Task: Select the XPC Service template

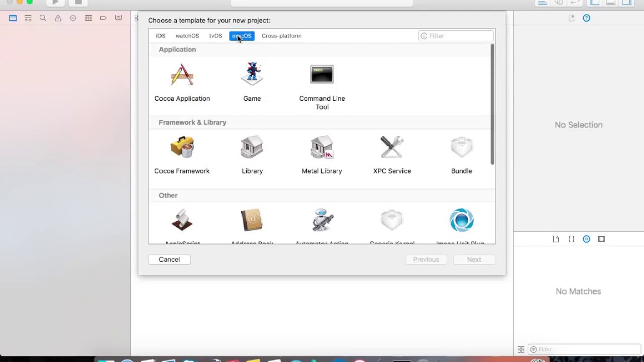Action: click(x=392, y=156)
